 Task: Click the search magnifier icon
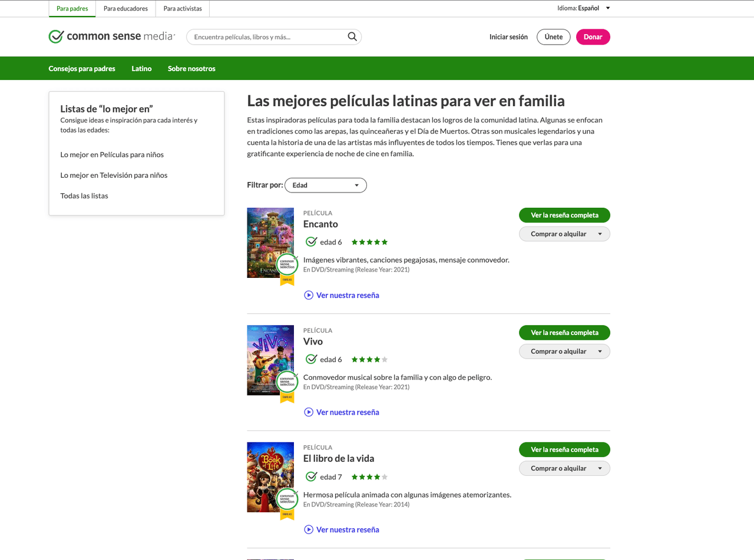pyautogui.click(x=352, y=37)
